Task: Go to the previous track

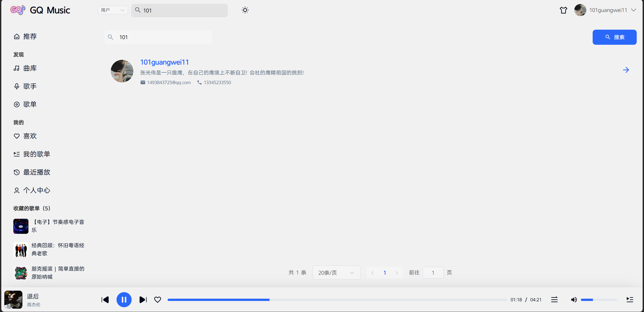Action: pyautogui.click(x=105, y=299)
